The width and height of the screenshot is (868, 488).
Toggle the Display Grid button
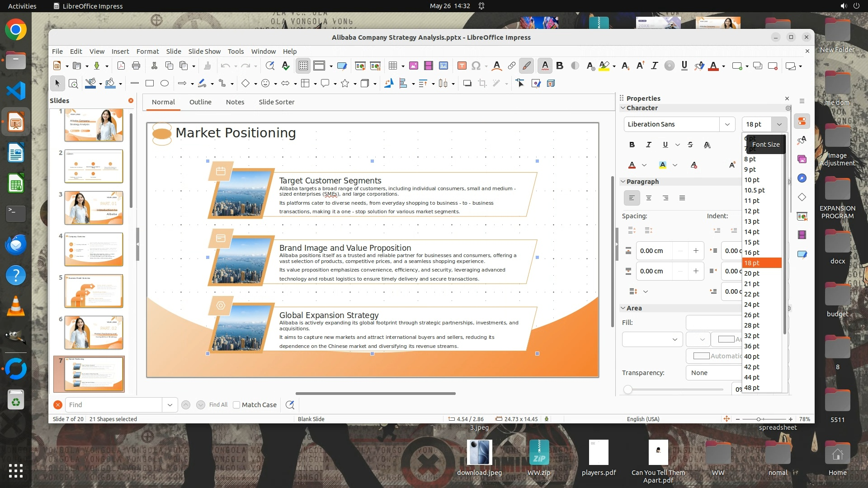point(303,66)
